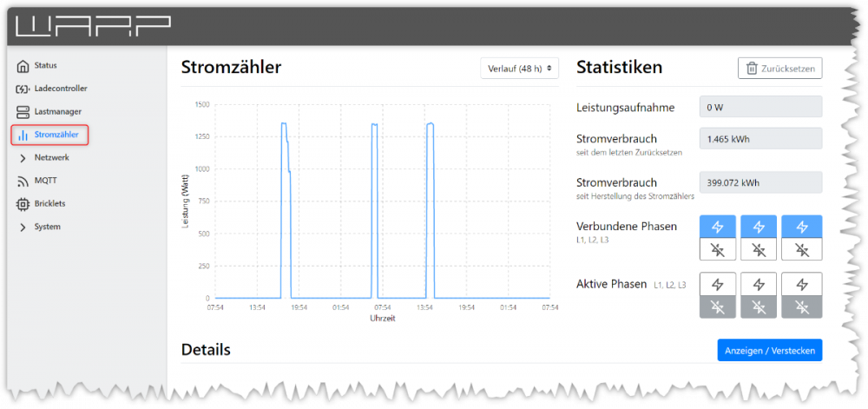The height and width of the screenshot is (409, 868).
Task: Click the Stromzähler bar chart icon
Action: 23,135
